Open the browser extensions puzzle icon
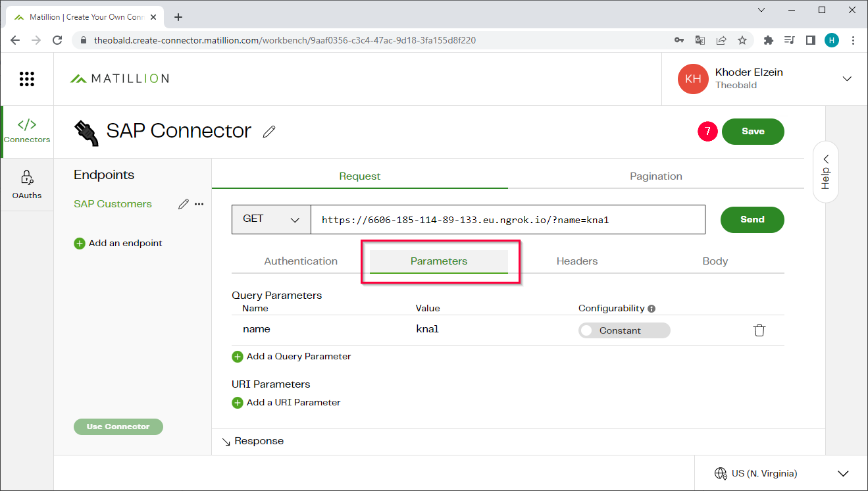Image resolution: width=868 pixels, height=491 pixels. pos(769,40)
